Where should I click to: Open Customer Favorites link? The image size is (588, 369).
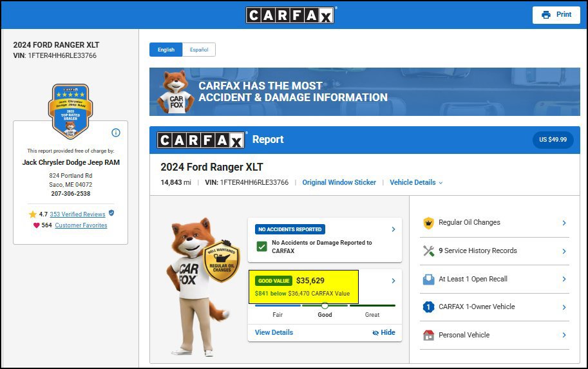pos(81,225)
